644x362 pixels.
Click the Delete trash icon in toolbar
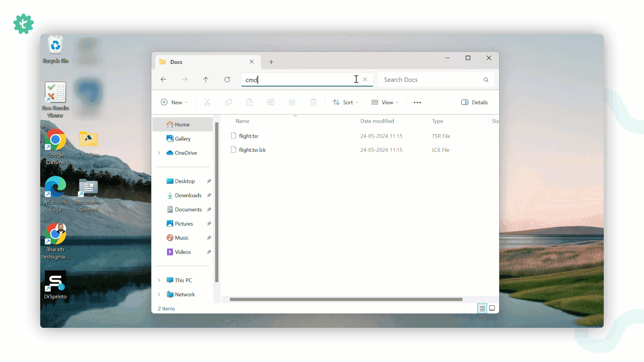pyautogui.click(x=313, y=102)
